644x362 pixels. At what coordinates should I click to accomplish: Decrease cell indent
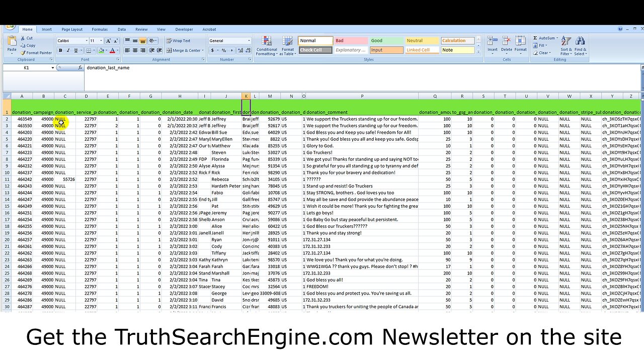[x=152, y=50]
